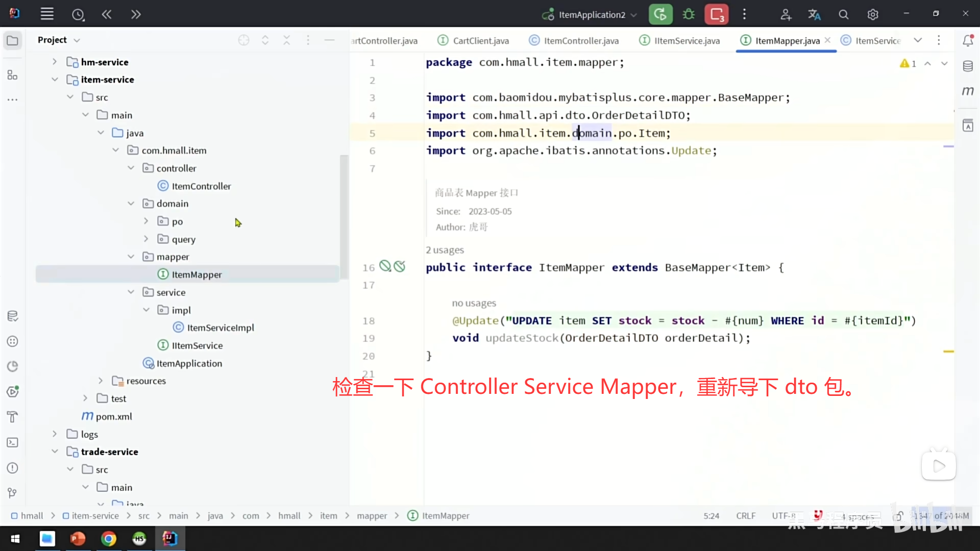Toggle the read-only lock in status bar

coord(898,516)
